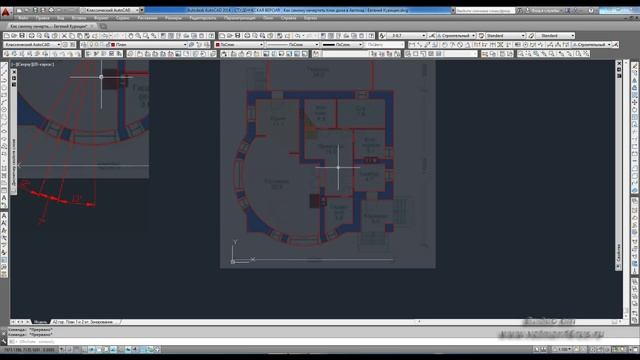
Task: Click 'Вход в службы' sign-in button
Action: pyautogui.click(x=546, y=11)
